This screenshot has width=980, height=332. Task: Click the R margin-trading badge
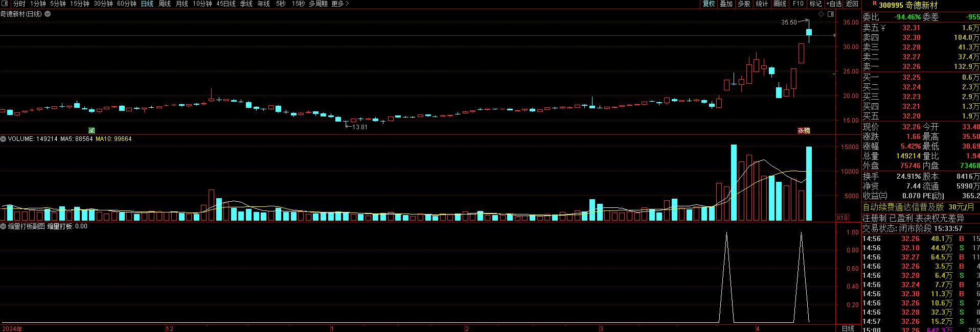(x=874, y=4)
